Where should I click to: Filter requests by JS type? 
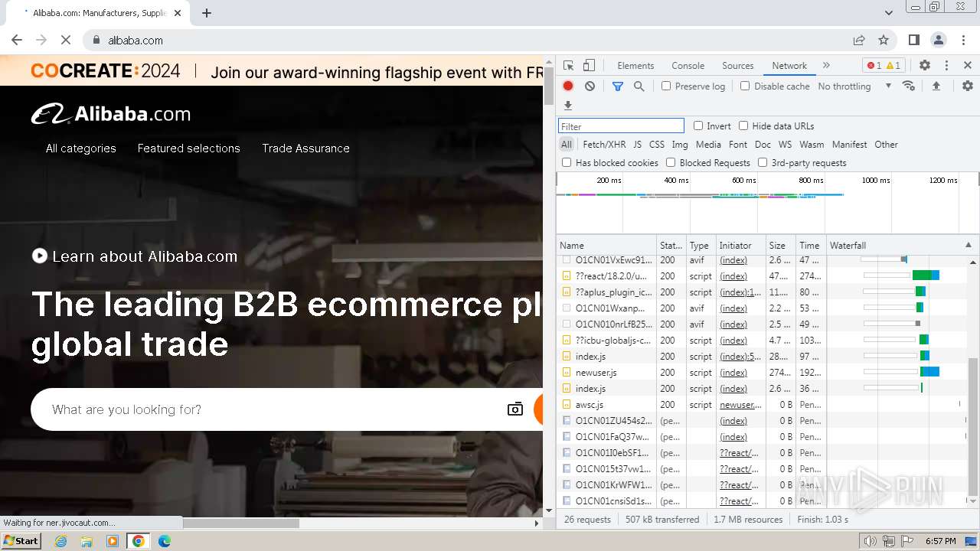click(x=637, y=145)
